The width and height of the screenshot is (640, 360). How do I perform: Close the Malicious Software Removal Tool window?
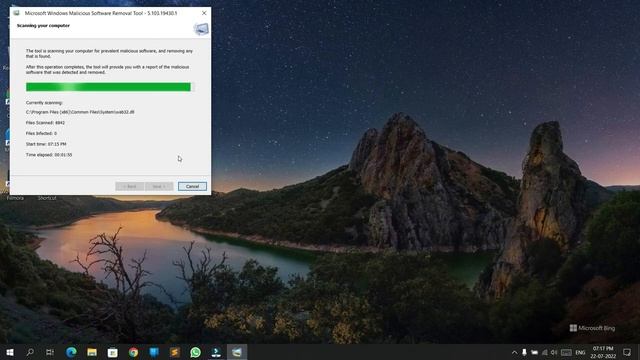tap(204, 13)
